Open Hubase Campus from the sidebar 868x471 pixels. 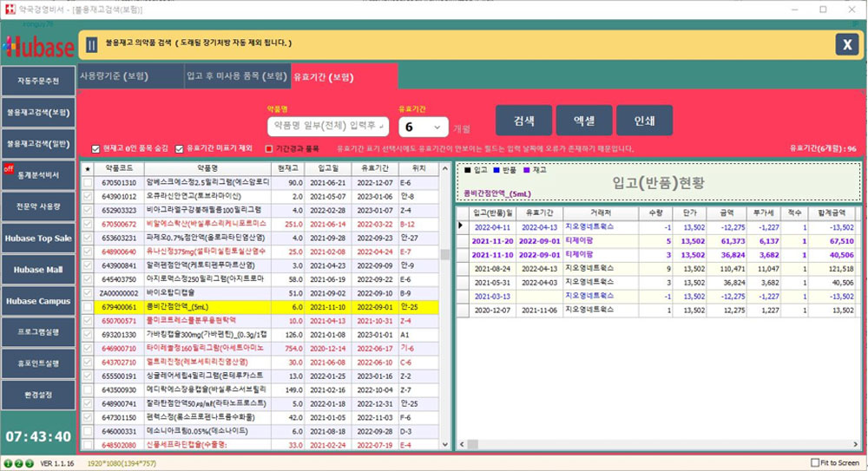pos(38,301)
